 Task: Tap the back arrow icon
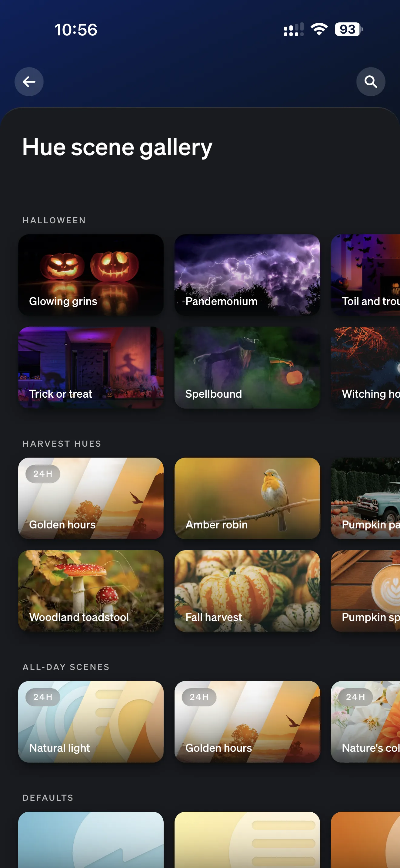tap(29, 82)
